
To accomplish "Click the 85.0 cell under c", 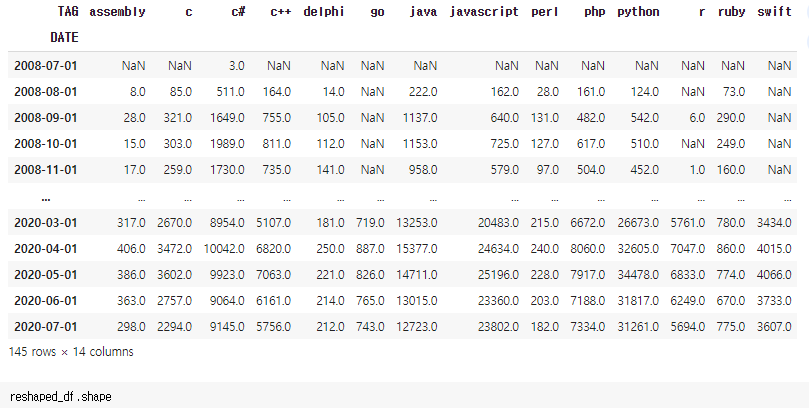I will pos(181,92).
